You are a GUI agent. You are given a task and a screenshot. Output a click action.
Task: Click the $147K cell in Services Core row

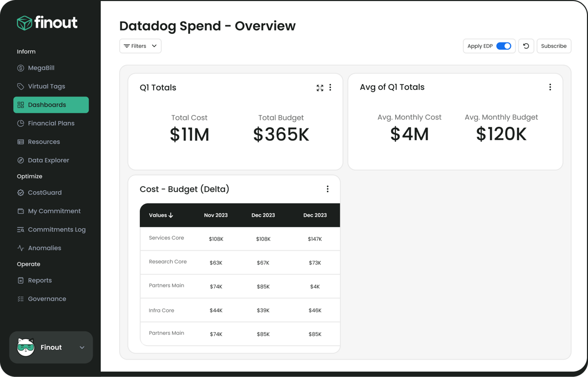coord(315,239)
